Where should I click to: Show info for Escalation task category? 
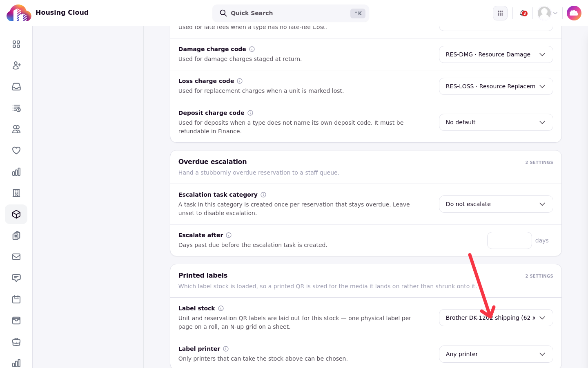pos(263,195)
